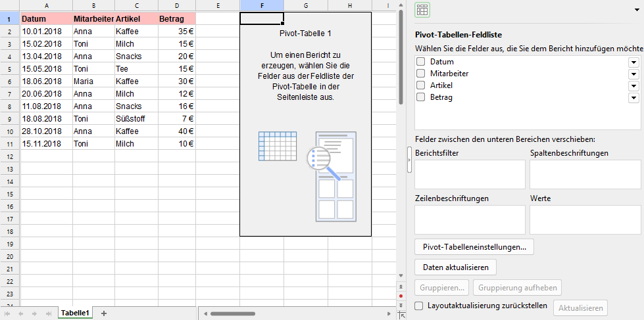The width and height of the screenshot is (644, 320).
Task: Tick the Artikel field checkbox
Action: [420, 85]
